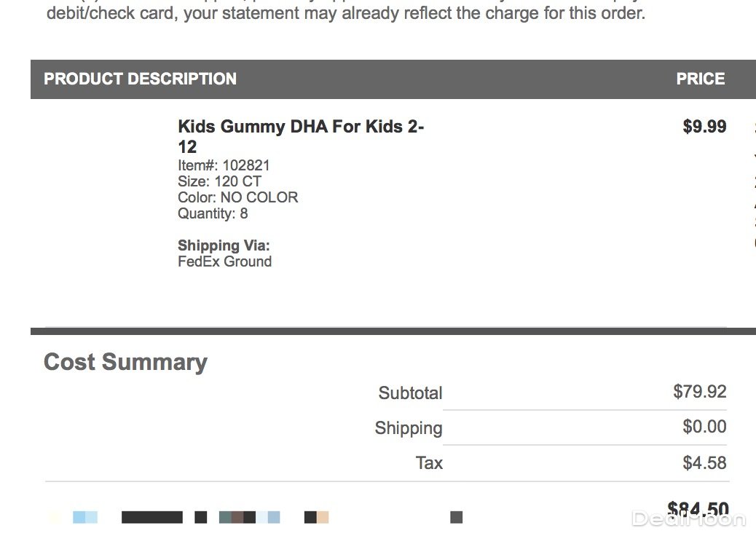Click the Size: 120 CT line
The image size is (756, 536).
click(219, 181)
